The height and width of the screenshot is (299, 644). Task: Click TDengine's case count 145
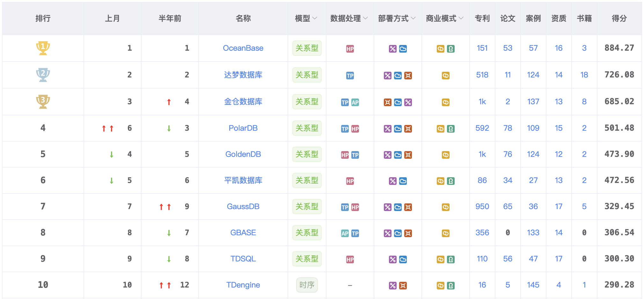(x=533, y=285)
